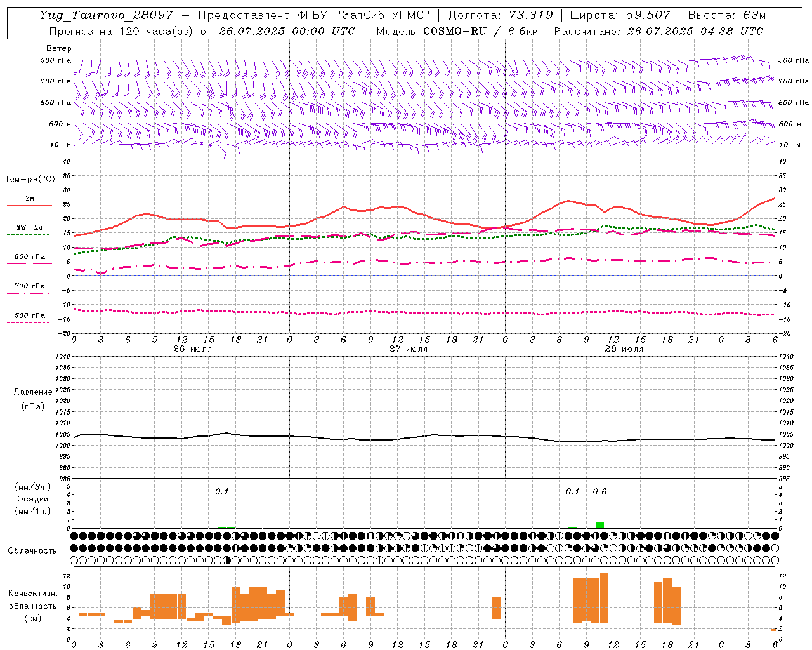Click the "10 м" wind level label beside "Ветер"

point(61,145)
